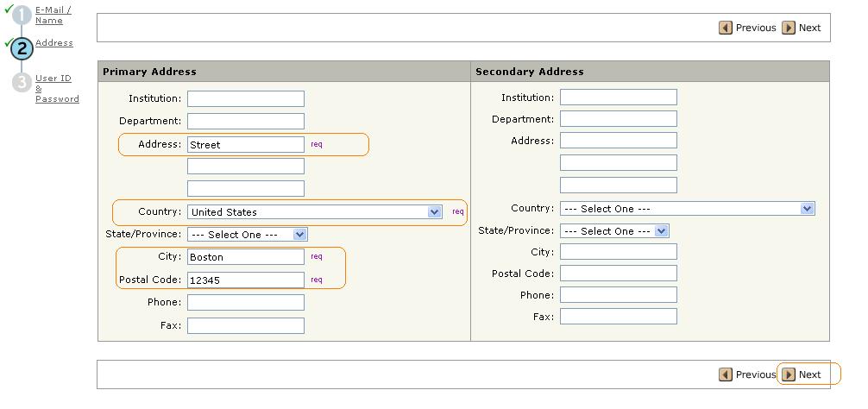
Task: Focus the primary City field containing Boston
Action: point(246,257)
